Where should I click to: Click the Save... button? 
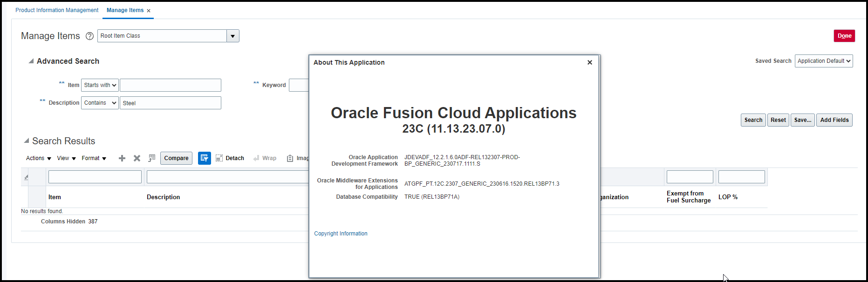coord(803,120)
